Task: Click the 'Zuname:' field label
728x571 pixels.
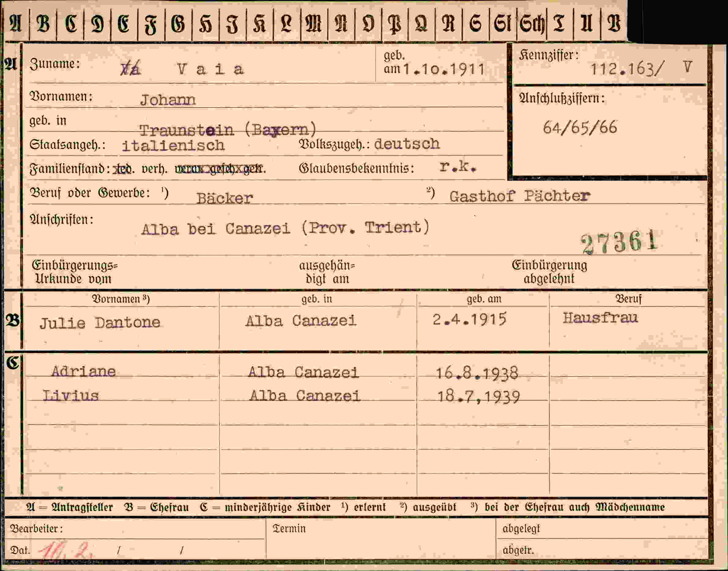Action: (x=55, y=64)
